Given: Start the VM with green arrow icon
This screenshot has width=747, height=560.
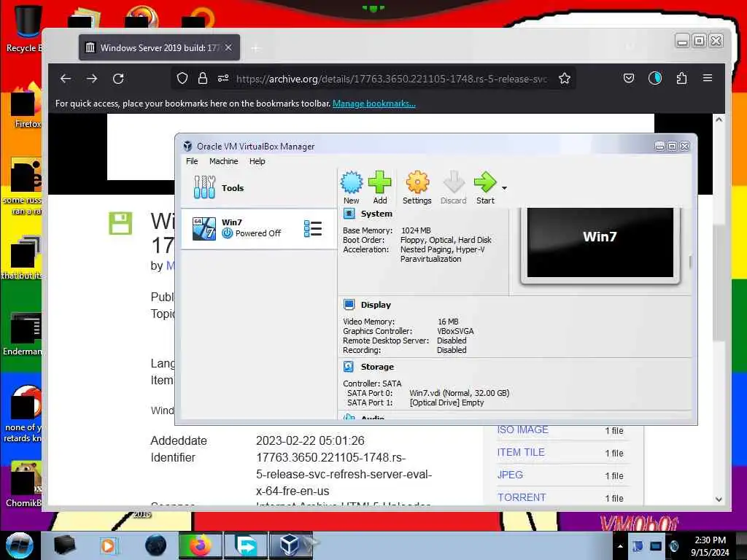Looking at the screenshot, I should 485,187.
